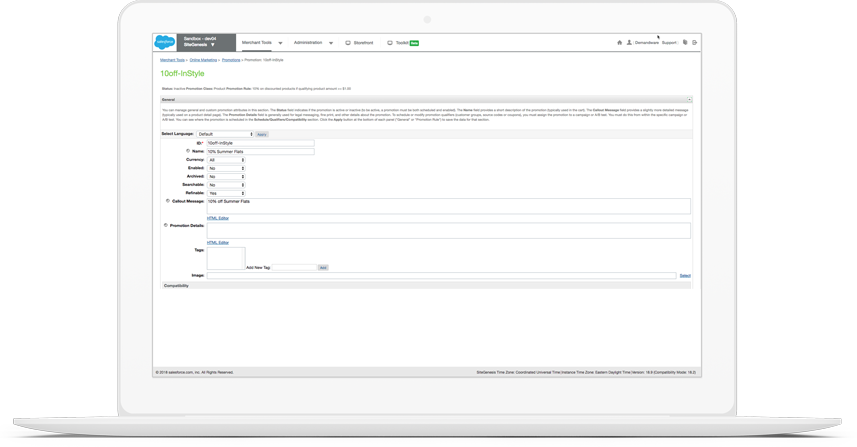Viewport: 857px width, 447px height.
Task: Expand the Compatibility section header
Action: pos(426,286)
